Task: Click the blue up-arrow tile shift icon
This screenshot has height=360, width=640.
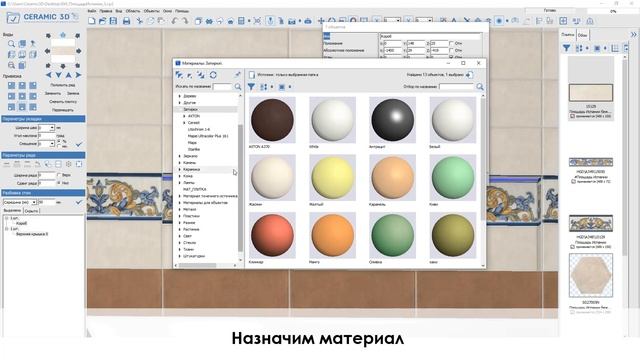Action: [69, 75]
